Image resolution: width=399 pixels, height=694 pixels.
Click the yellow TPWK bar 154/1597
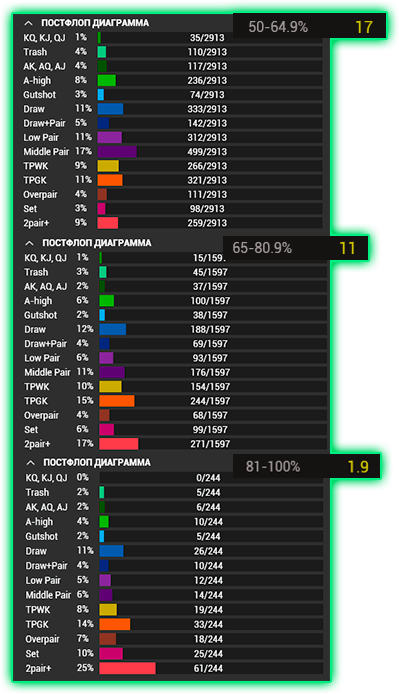(110, 386)
